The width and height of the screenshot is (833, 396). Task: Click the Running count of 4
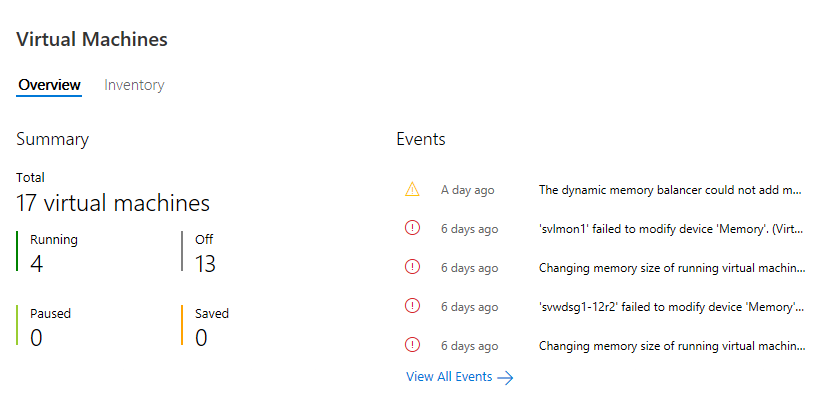[x=36, y=264]
